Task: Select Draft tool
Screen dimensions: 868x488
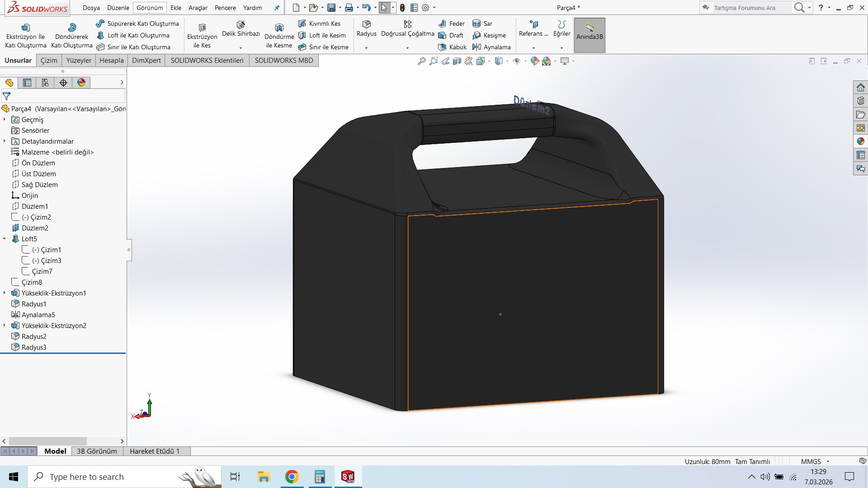Action: [451, 35]
